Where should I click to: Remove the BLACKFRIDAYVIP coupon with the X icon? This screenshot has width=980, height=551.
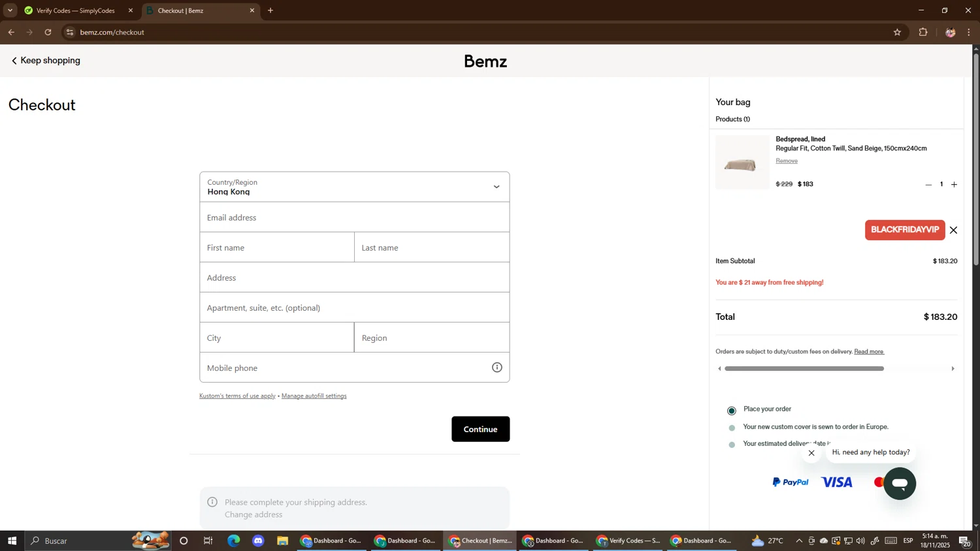point(953,230)
